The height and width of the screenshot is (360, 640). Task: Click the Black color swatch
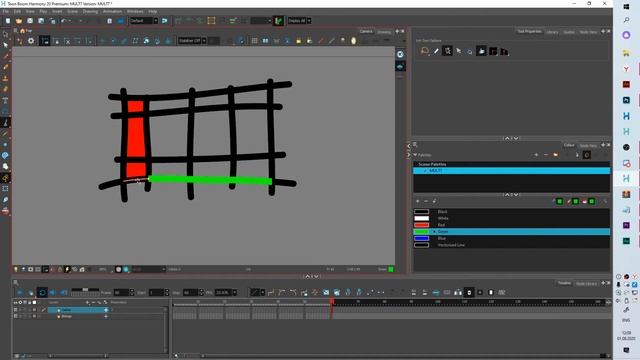pyautogui.click(x=422, y=211)
